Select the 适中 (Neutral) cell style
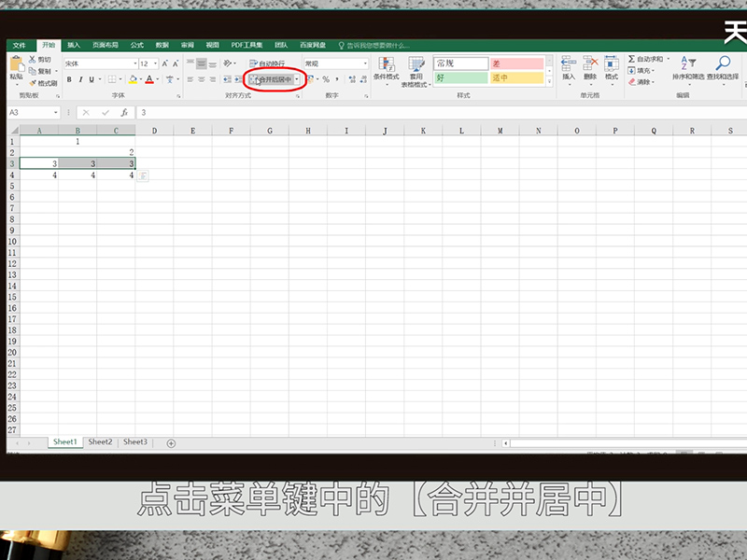The width and height of the screenshot is (747, 560). tap(517, 77)
